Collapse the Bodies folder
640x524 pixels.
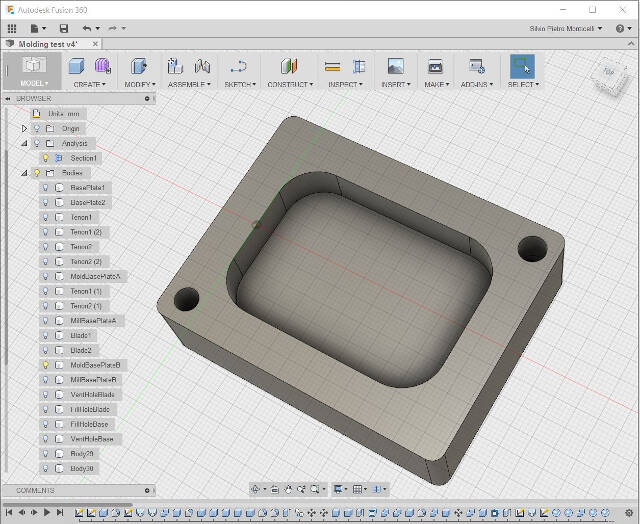24,173
